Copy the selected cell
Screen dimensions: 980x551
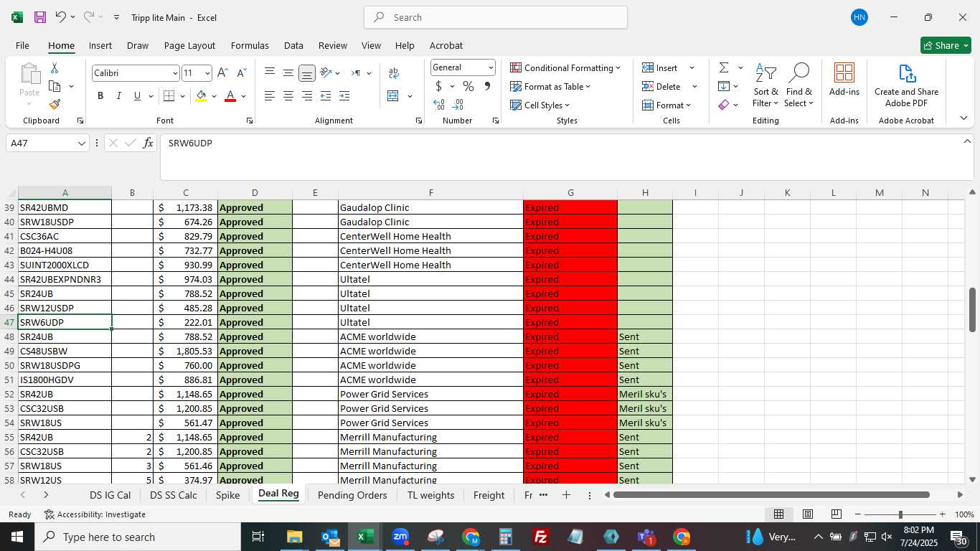(x=55, y=86)
